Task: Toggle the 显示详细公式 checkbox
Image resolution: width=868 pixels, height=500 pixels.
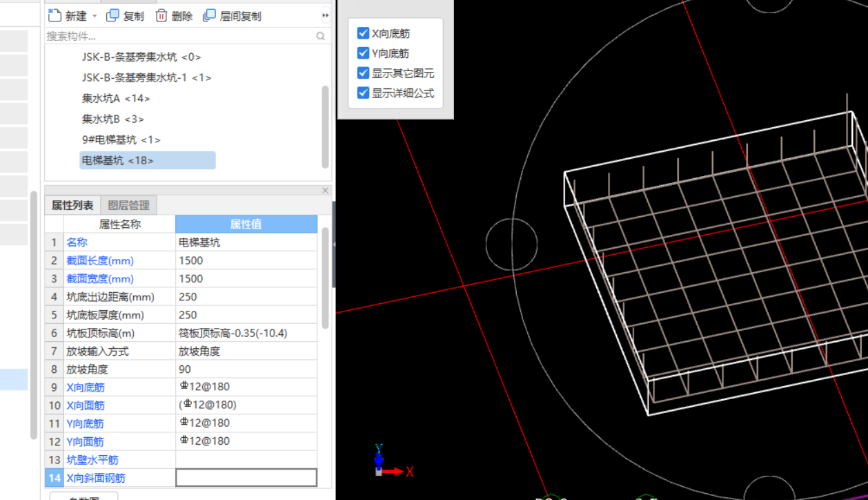Action: pyautogui.click(x=364, y=93)
